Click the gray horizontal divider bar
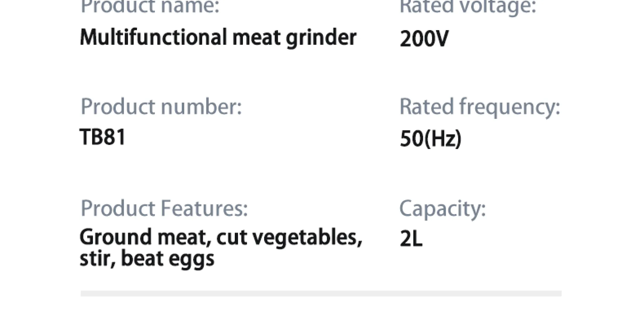This screenshot has height=333, width=644. (321, 294)
